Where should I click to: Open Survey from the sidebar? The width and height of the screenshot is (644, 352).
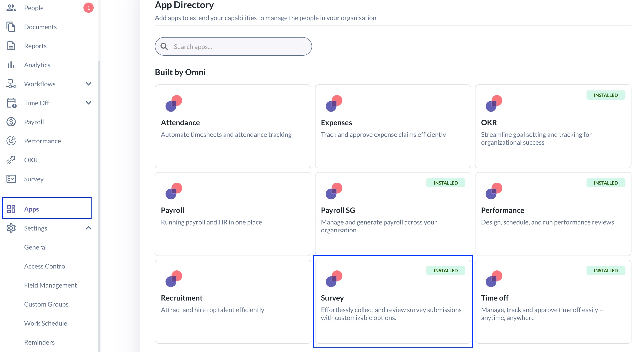(x=34, y=179)
